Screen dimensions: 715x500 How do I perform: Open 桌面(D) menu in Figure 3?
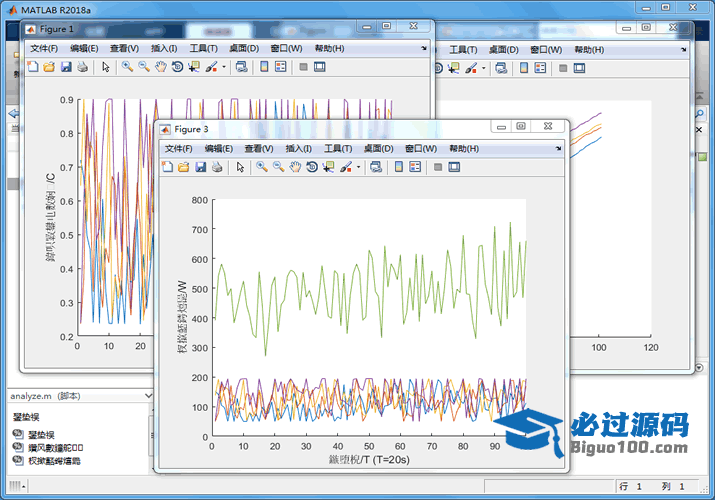[378, 149]
